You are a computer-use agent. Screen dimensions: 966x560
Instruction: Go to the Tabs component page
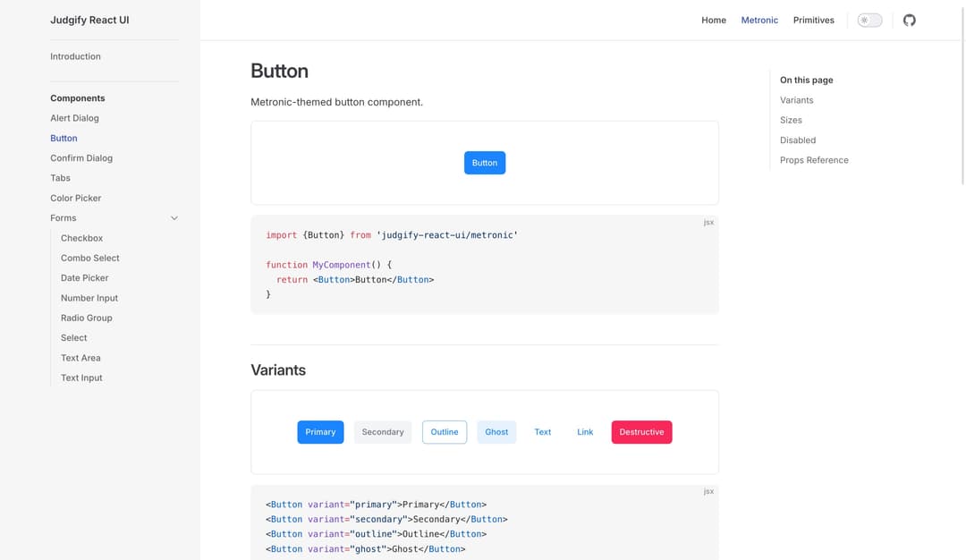pyautogui.click(x=61, y=178)
